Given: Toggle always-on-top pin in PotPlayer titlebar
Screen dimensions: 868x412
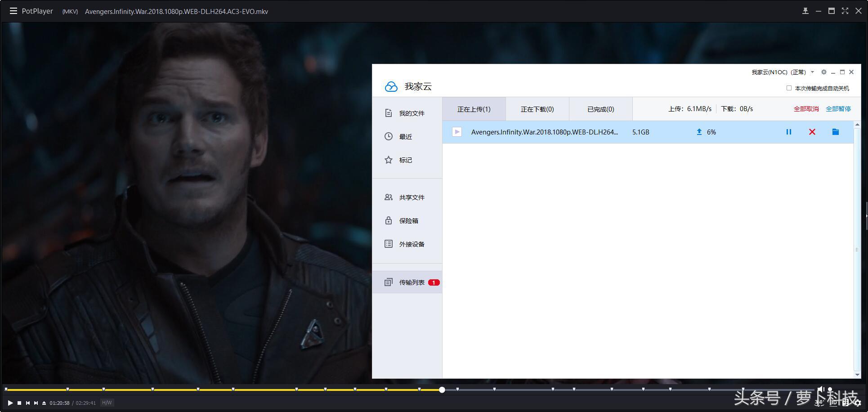Looking at the screenshot, I should click(x=805, y=10).
